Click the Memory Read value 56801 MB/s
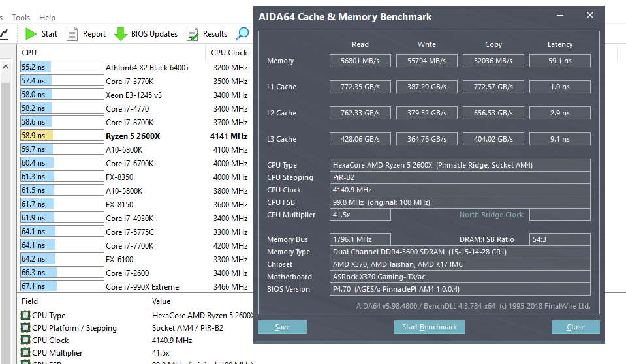Screen dimensions: 626x364 360,61
